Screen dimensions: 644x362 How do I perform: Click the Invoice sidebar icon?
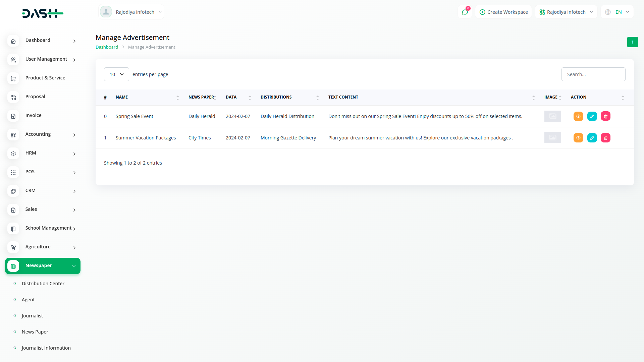(x=13, y=116)
